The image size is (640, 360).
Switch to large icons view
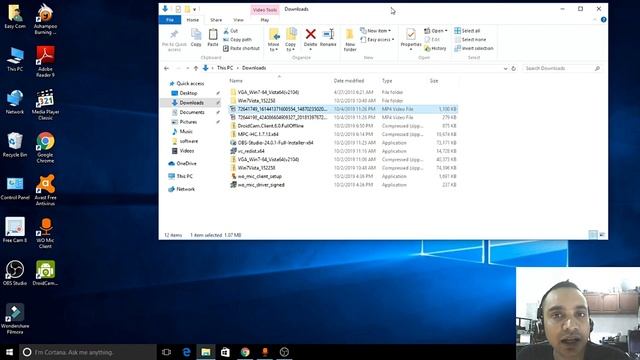tap(602, 235)
